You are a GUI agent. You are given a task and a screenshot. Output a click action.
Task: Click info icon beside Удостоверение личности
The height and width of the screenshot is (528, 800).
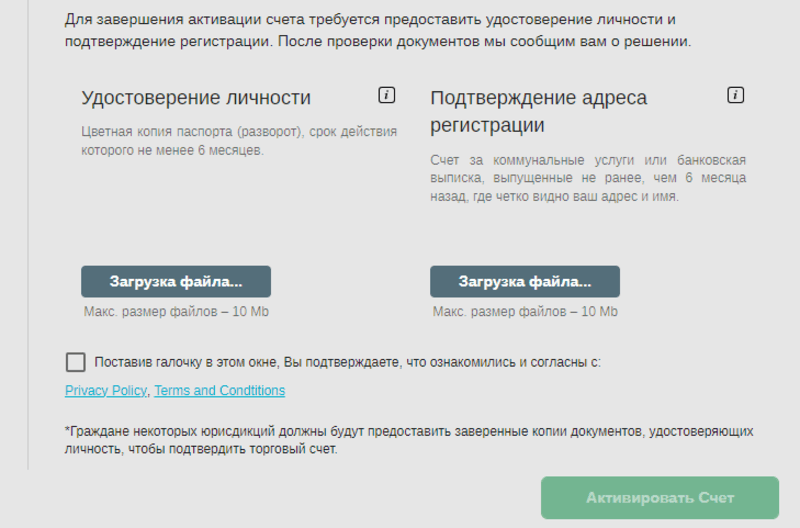click(x=386, y=95)
